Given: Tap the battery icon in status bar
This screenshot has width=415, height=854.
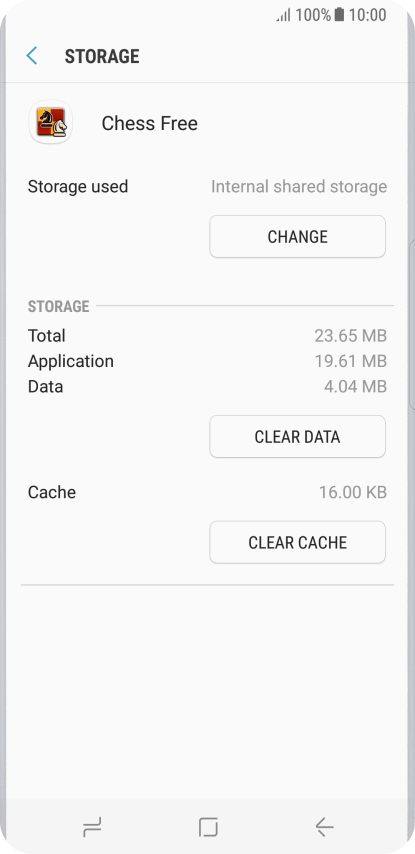Looking at the screenshot, I should (339, 15).
